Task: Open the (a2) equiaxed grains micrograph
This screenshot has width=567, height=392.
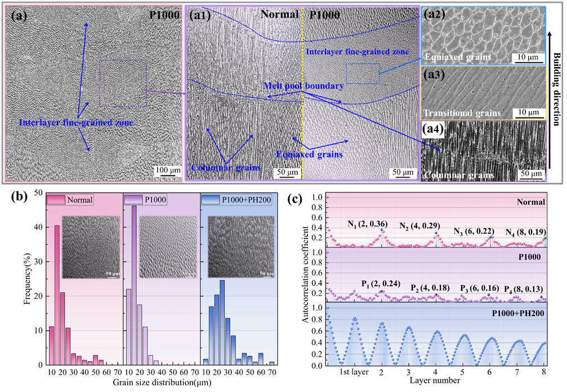Action: [483, 35]
